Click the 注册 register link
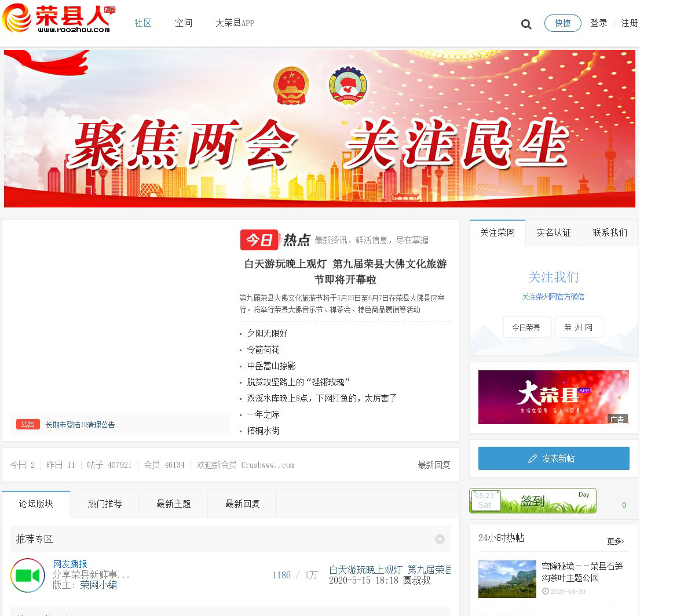Viewport: 695px width, 616px height. click(x=629, y=23)
